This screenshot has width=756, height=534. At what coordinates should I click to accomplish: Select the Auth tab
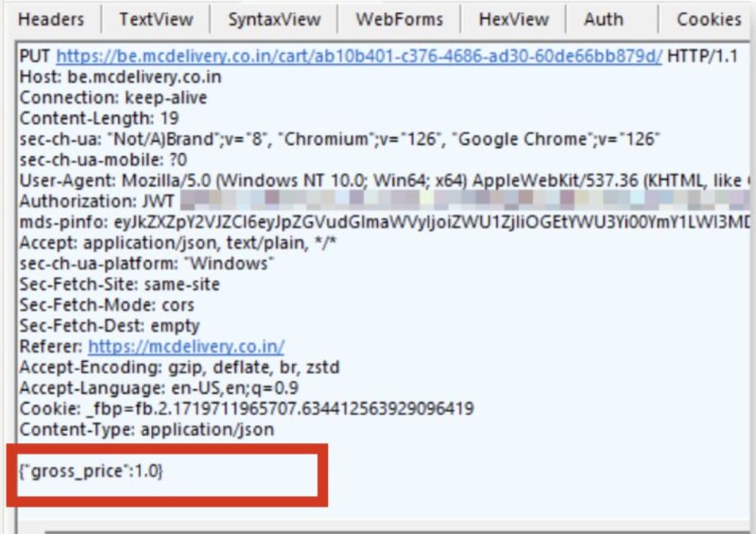tap(603, 19)
